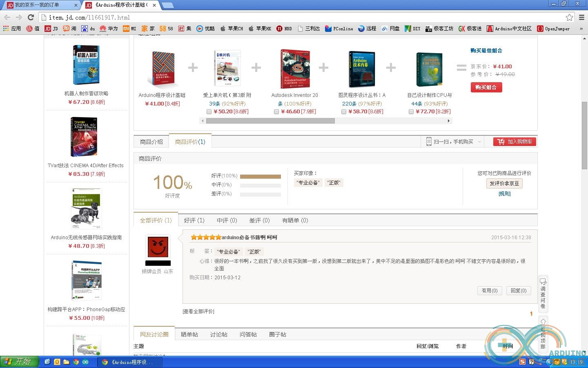Tick the checkbox for 自己设计制作CPU ¥72.70
This screenshot has width=588, height=368.
[x=411, y=112]
